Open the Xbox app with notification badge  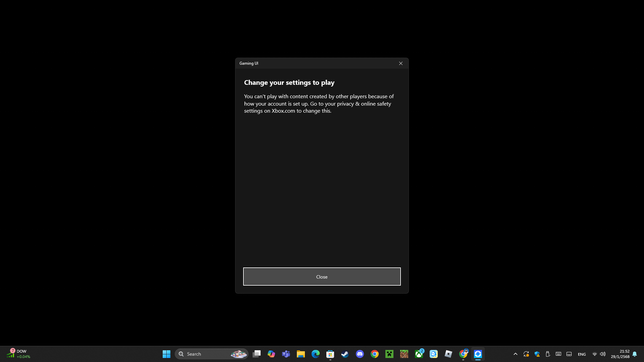tap(419, 354)
